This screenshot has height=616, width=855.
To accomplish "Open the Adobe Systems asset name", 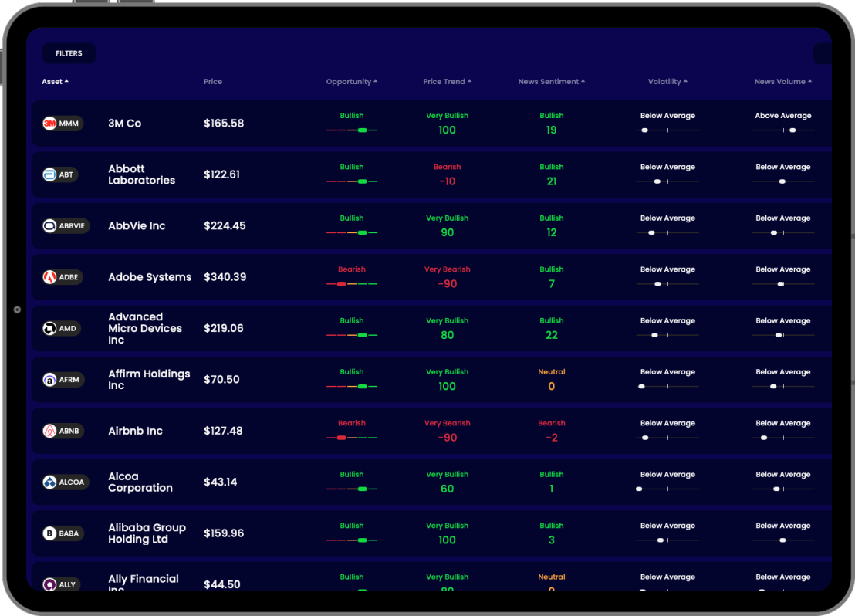I will [x=150, y=277].
